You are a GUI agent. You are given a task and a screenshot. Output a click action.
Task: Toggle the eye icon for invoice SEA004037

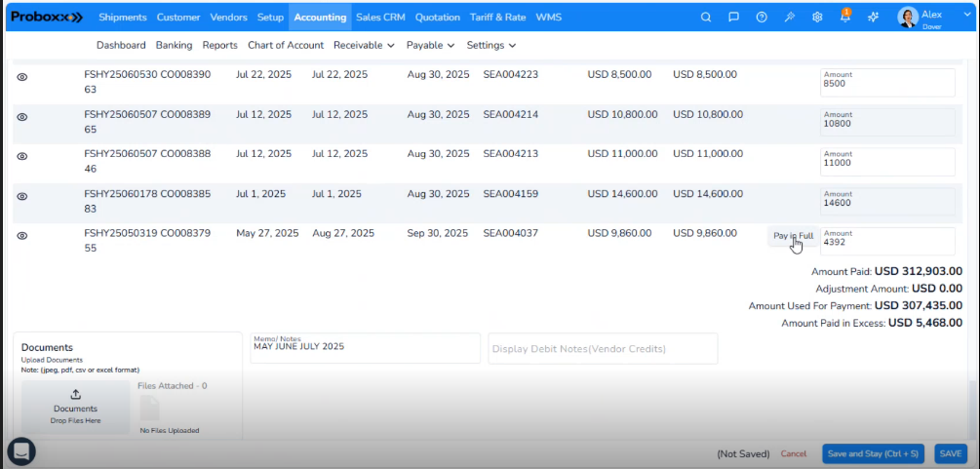pyautogui.click(x=22, y=235)
